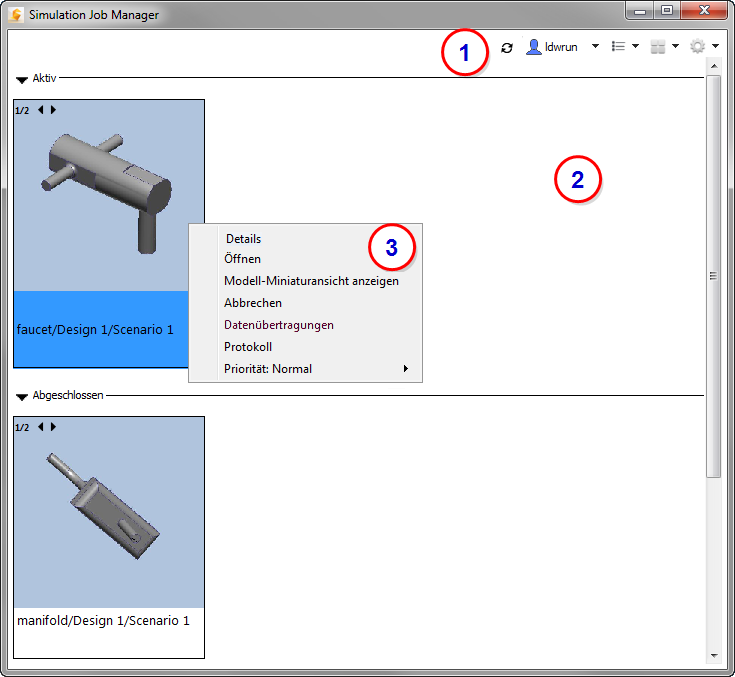The image size is (735, 677).
Task: Minimize the Simulation Job Manager window
Action: pos(640,11)
